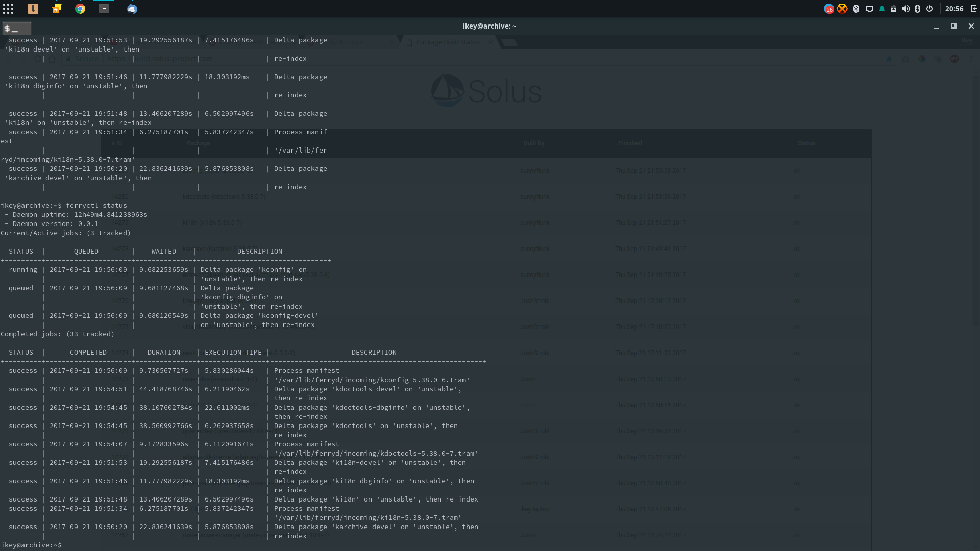The image size is (980, 551).
Task: Click the timestamp 2017-09-21 19:54:51
Action: click(x=88, y=389)
